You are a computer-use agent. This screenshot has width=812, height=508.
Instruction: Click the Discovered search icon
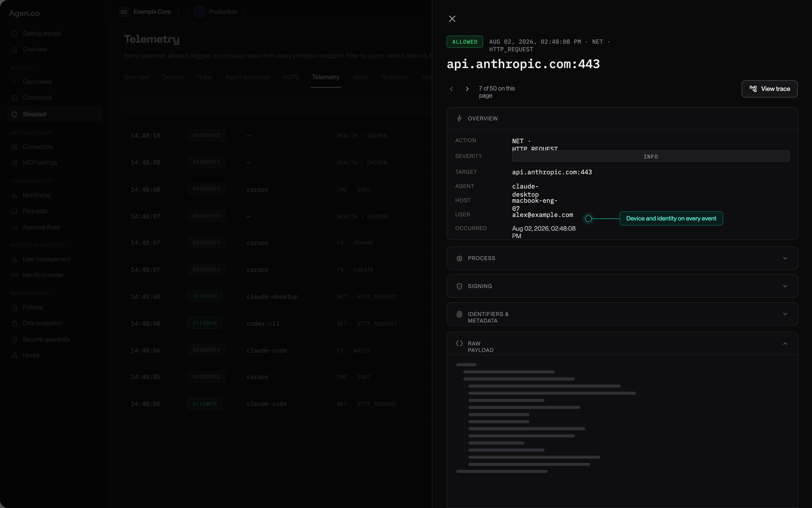[14, 82]
